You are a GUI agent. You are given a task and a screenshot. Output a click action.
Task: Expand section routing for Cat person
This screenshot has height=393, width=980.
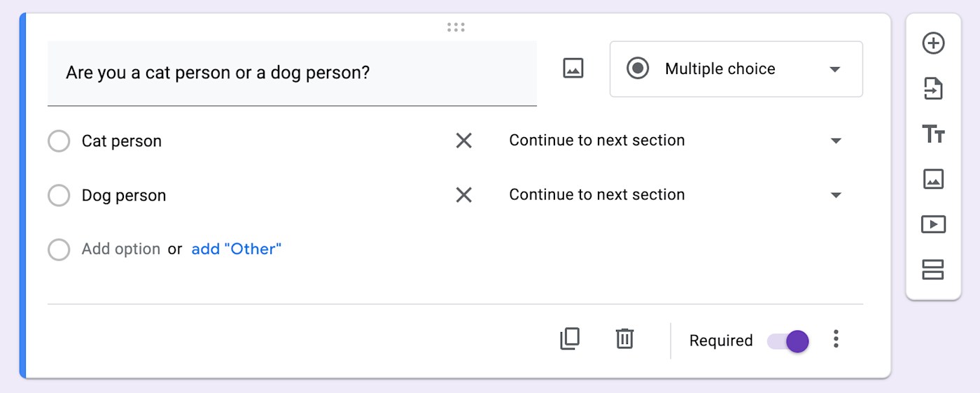(x=835, y=141)
